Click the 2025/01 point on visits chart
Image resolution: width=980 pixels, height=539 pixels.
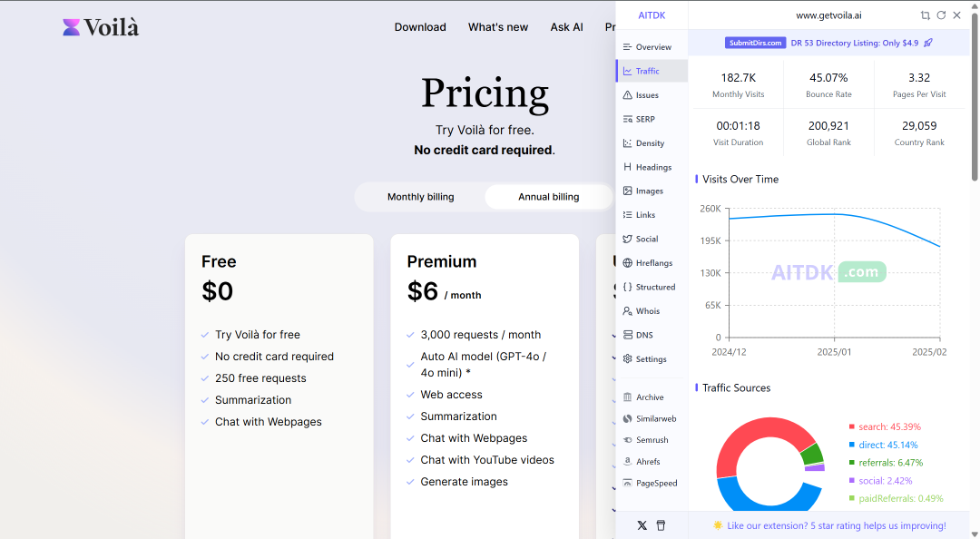[x=835, y=214]
